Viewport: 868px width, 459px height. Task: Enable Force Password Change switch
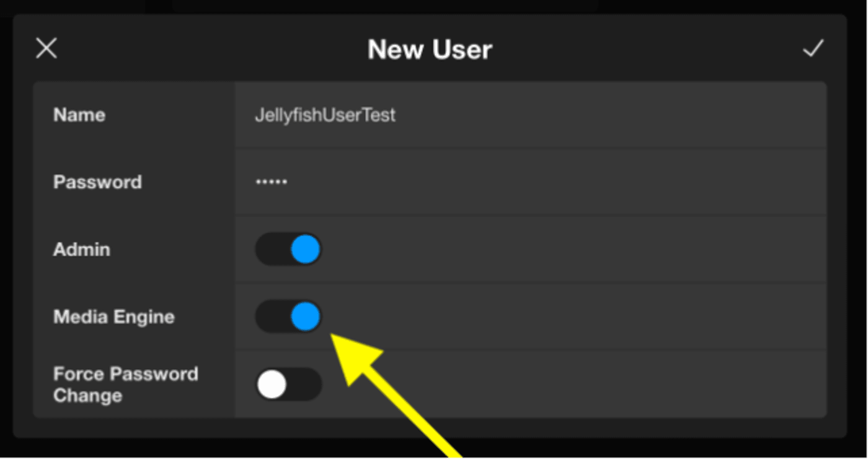coord(288,385)
